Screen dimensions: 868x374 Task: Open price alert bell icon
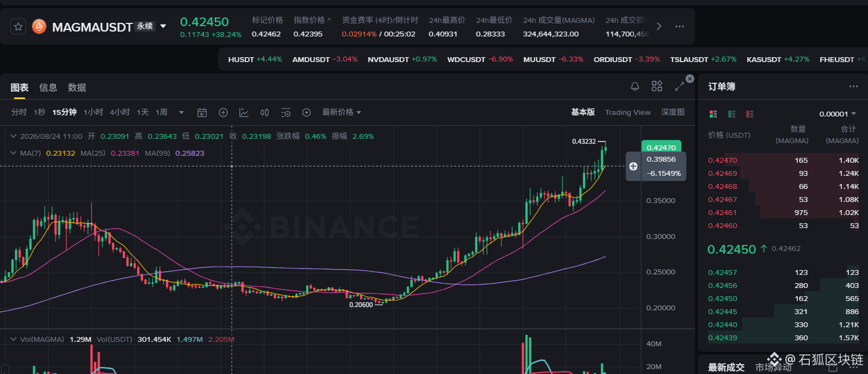pyautogui.click(x=635, y=87)
